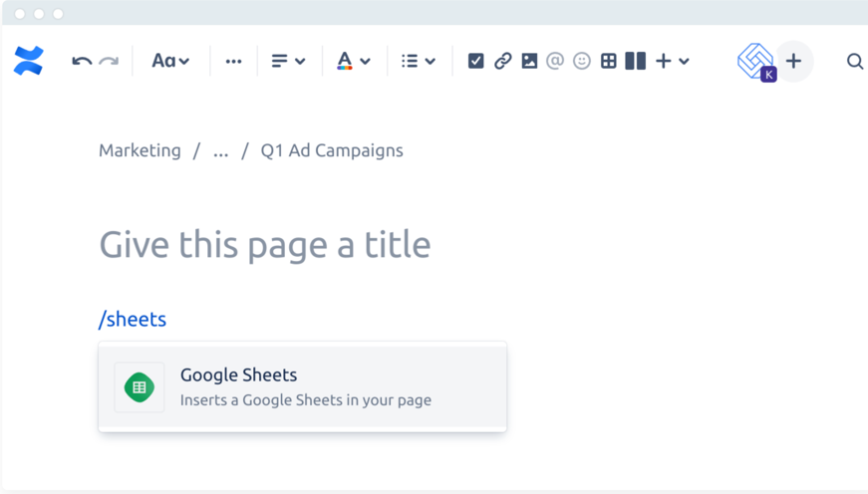Insert a column layout

[x=635, y=62]
